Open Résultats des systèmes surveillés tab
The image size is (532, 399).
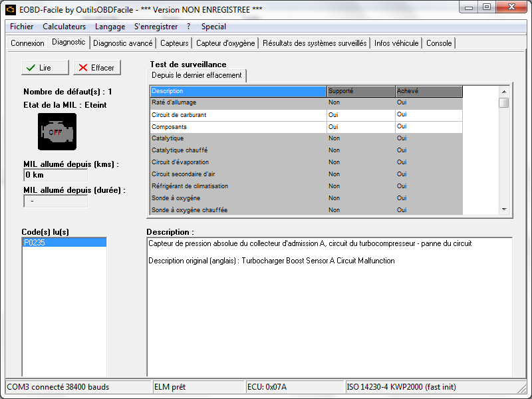point(315,43)
